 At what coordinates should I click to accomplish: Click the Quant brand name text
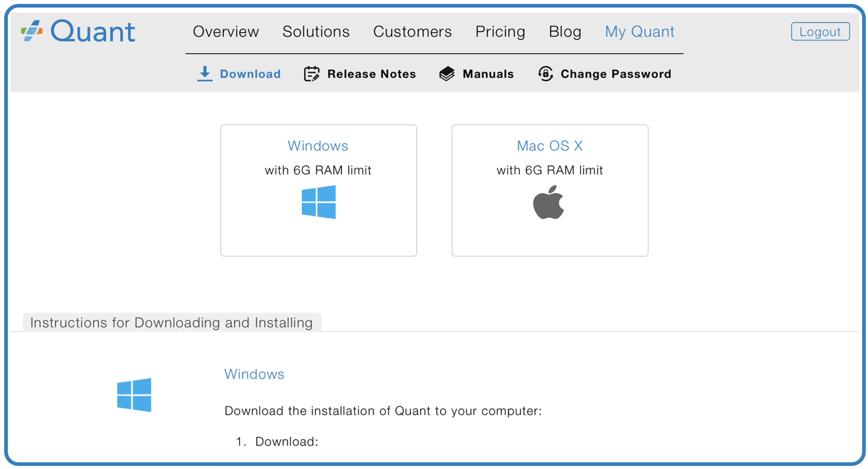[93, 31]
